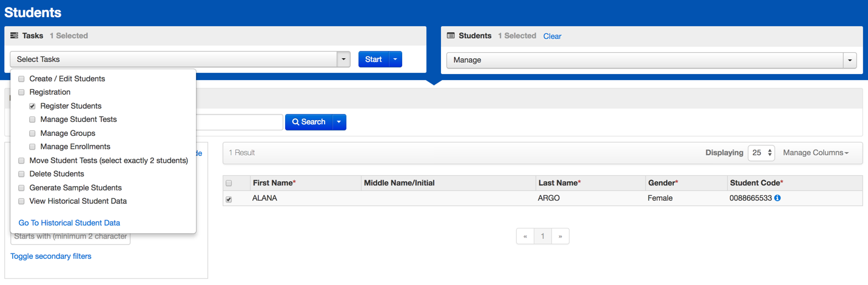The width and height of the screenshot is (868, 285).
Task: Click the info icon beside student code
Action: 778,198
